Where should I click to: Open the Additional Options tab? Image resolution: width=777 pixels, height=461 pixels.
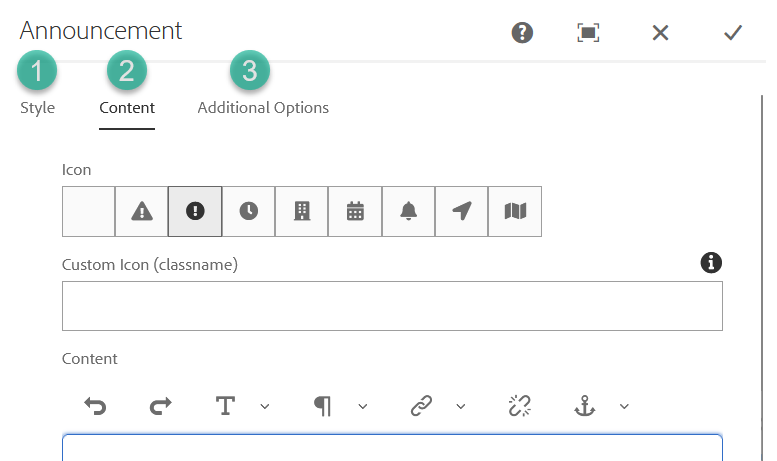click(263, 107)
